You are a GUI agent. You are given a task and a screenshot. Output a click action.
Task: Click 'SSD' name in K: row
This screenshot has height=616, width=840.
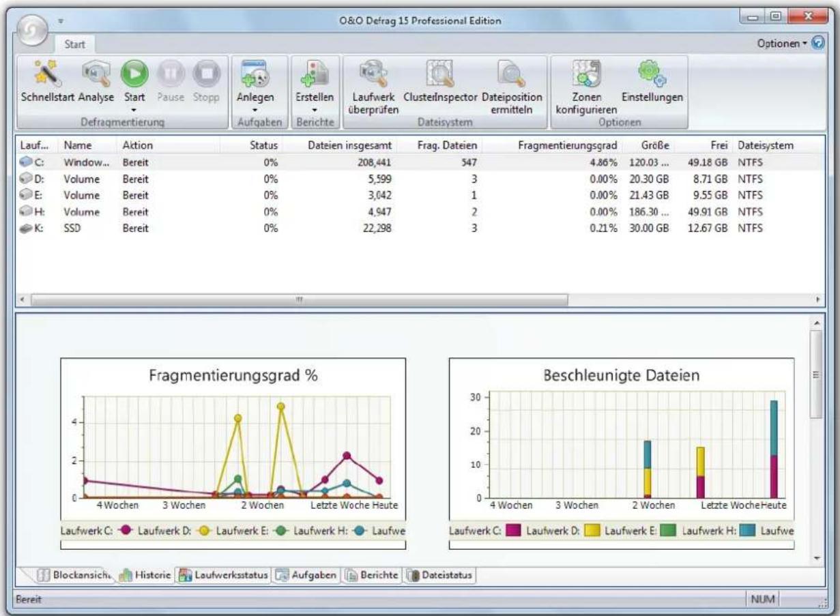point(72,229)
